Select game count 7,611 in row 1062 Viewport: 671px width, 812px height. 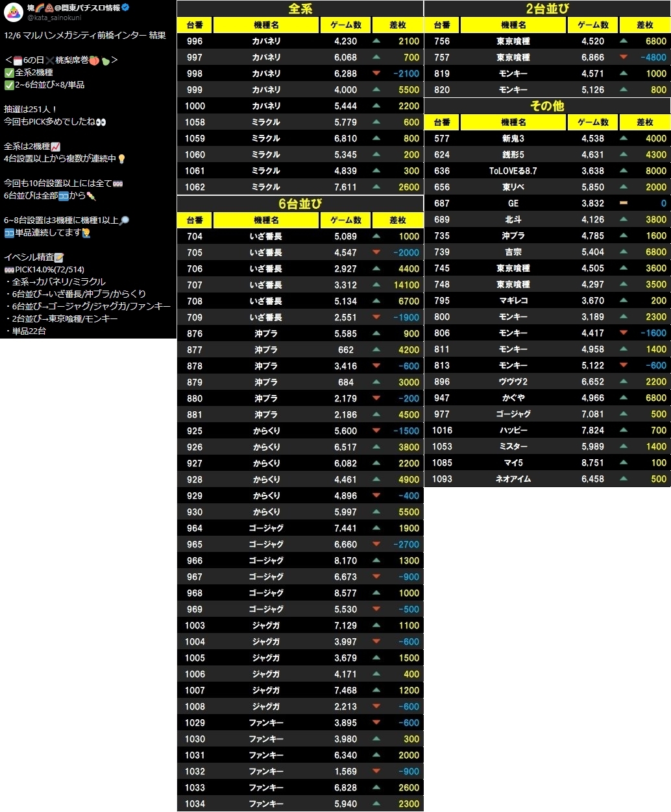[x=345, y=187]
